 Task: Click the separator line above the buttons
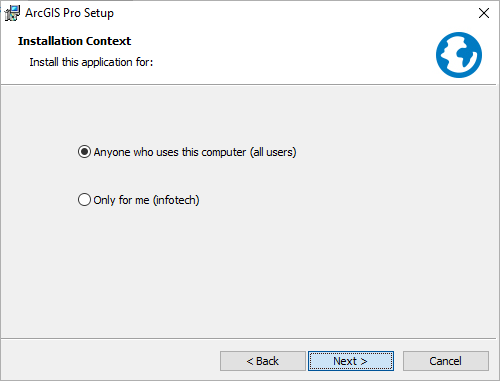[248, 339]
